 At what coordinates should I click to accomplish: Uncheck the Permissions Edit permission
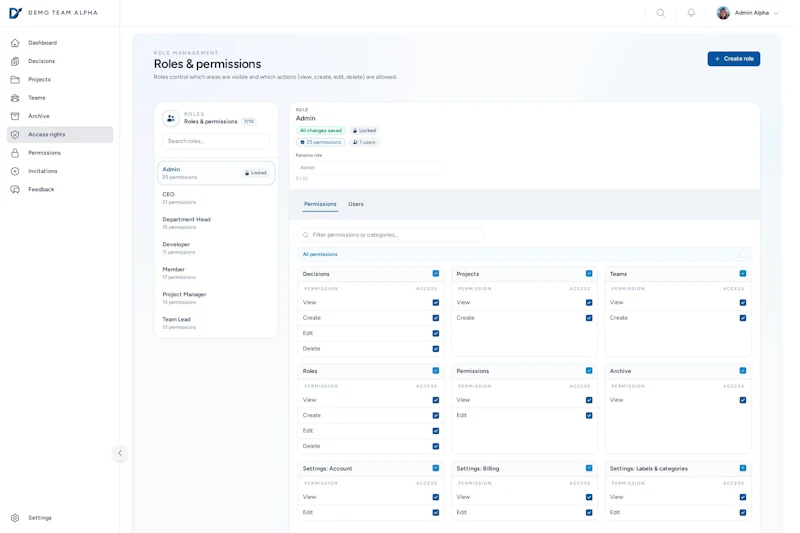tap(589, 416)
